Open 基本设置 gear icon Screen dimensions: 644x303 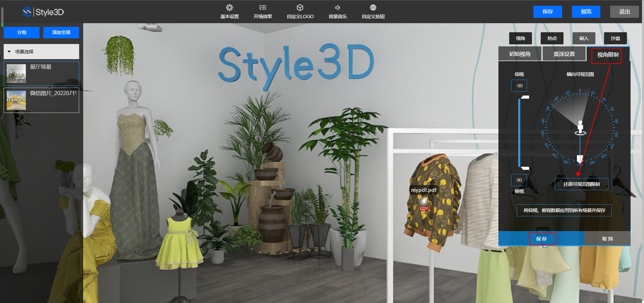click(229, 7)
